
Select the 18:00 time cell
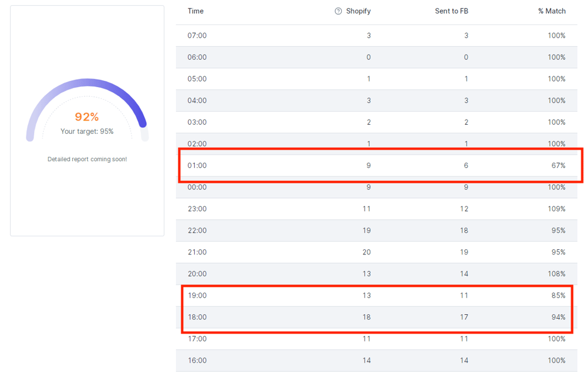click(x=197, y=317)
